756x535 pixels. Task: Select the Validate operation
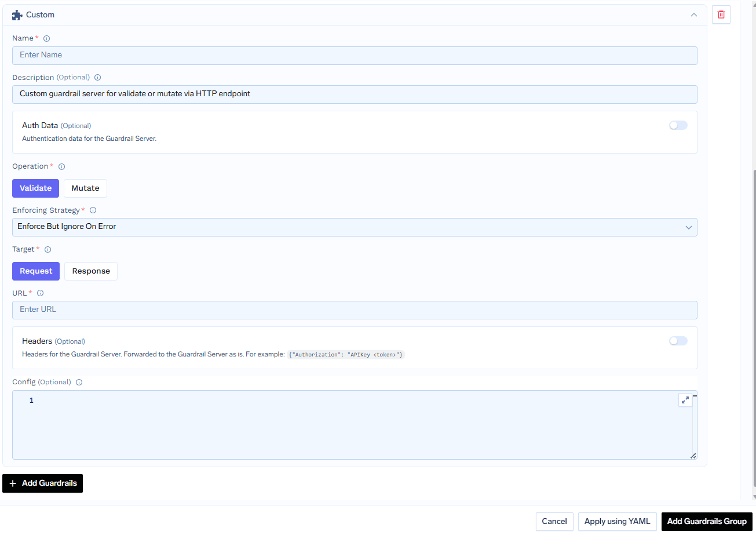35,188
